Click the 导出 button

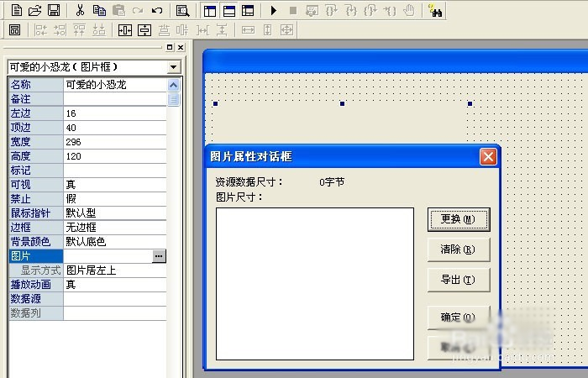pos(458,280)
